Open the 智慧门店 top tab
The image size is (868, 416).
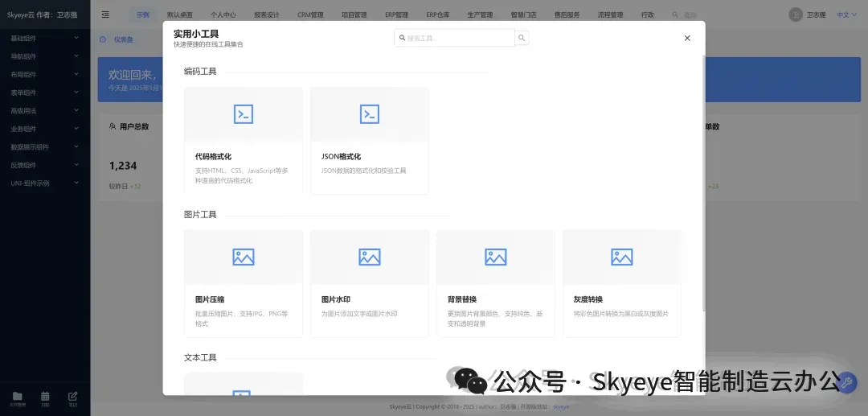[524, 15]
